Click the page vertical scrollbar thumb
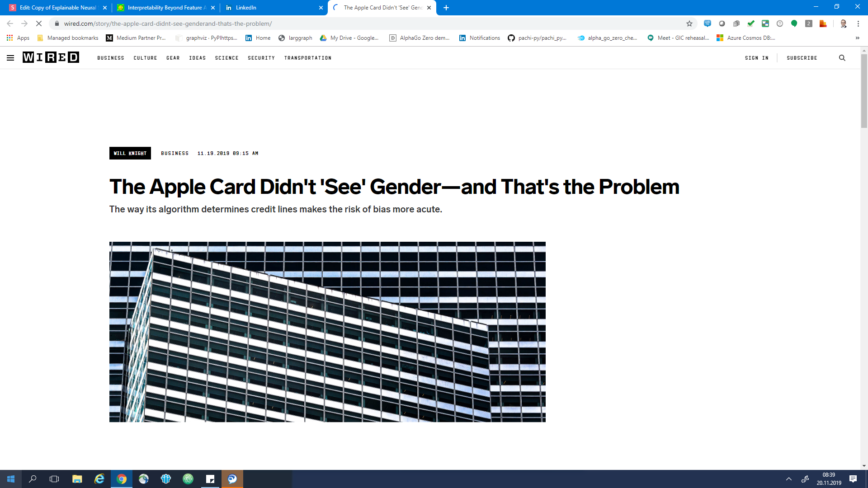The height and width of the screenshot is (488, 868). pos(864,90)
